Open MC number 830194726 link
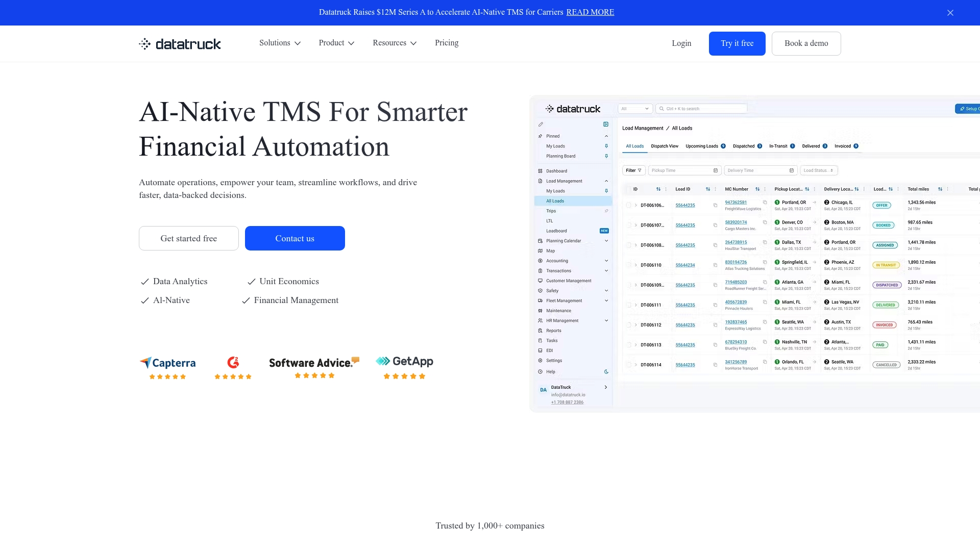The image size is (980, 551). (736, 262)
